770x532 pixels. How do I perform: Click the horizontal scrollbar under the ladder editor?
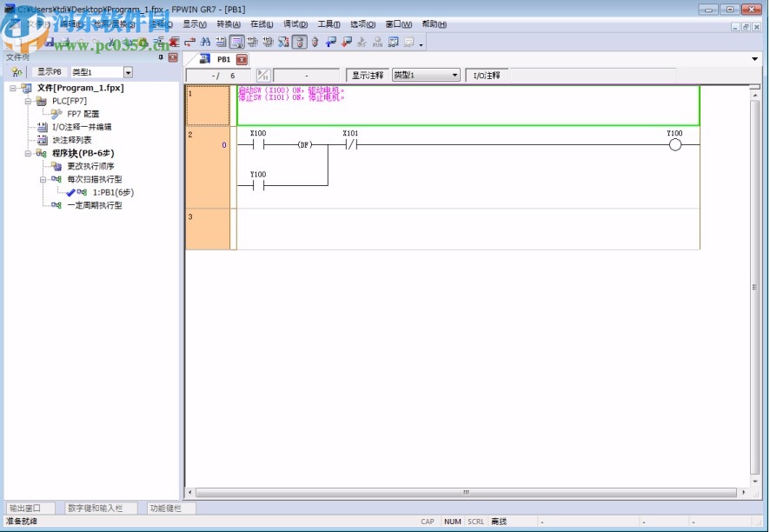point(466,492)
